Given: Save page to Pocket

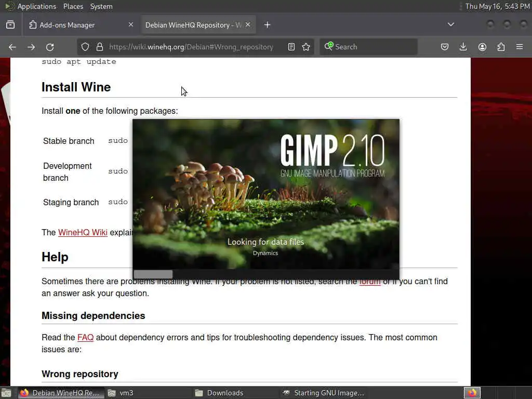Looking at the screenshot, I should pyautogui.click(x=445, y=47).
